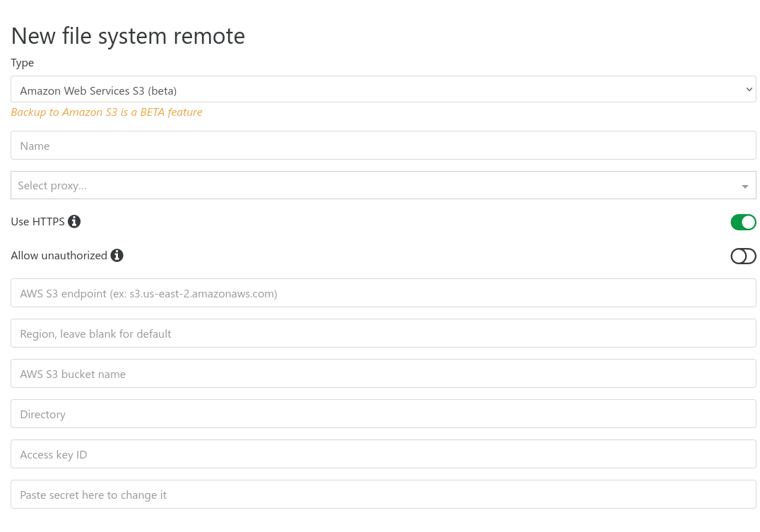Open the Select proxy combo box
760x532 pixels.
point(374,186)
